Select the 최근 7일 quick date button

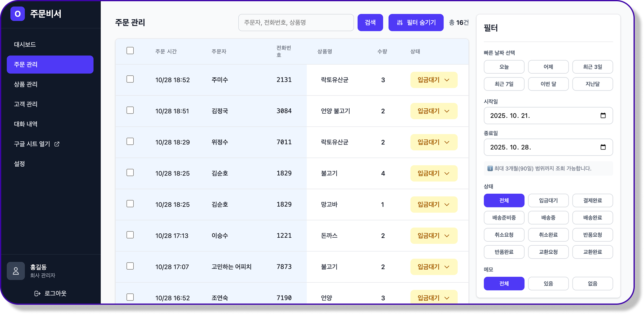point(504,84)
